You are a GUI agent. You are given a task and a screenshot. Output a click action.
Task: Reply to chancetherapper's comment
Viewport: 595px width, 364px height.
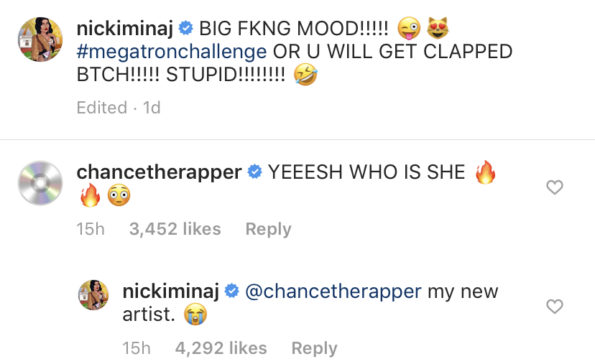click(x=268, y=229)
